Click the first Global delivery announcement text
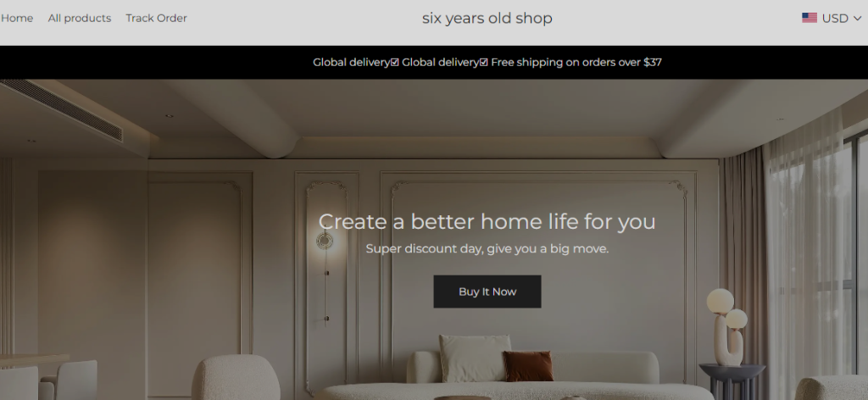This screenshot has height=400, width=868. [x=352, y=63]
